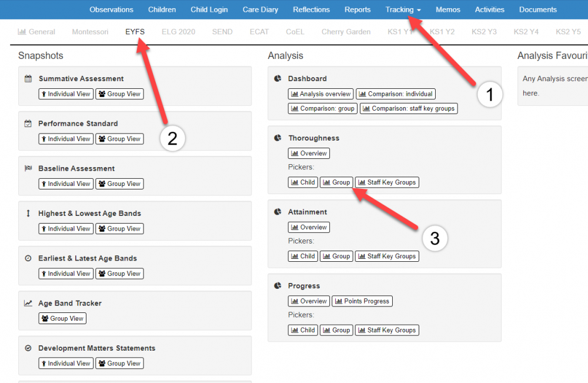
Task: Open the Reports menu item
Action: [x=358, y=10]
